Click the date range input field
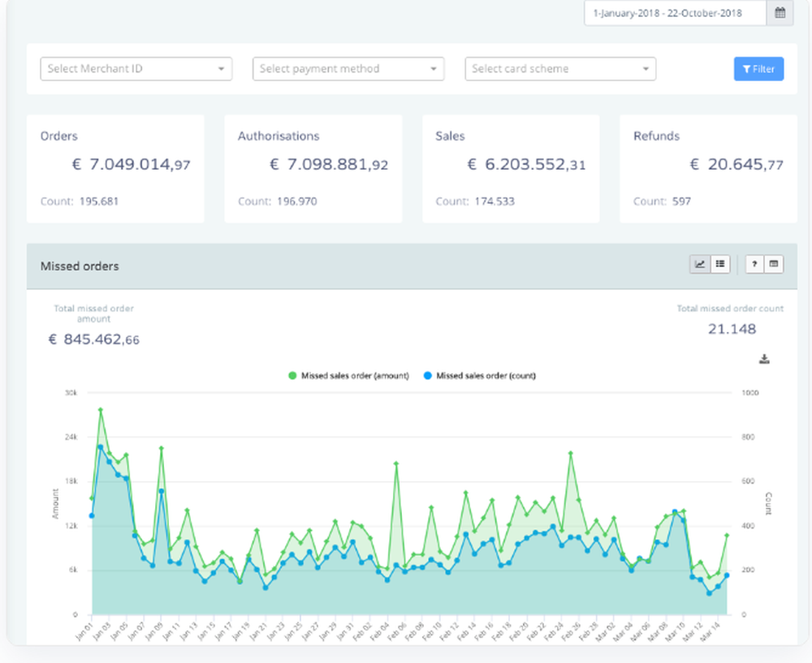The image size is (812, 663). coord(676,13)
